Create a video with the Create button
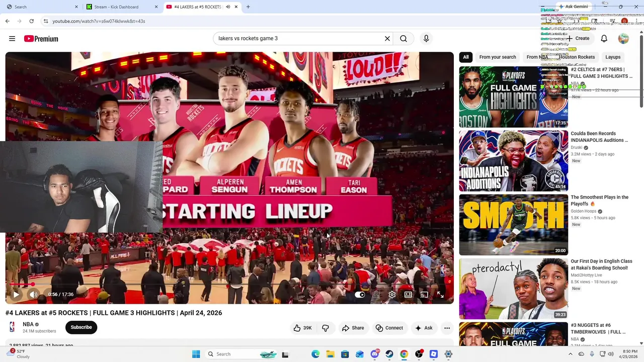This screenshot has height=362, width=644. [x=578, y=38]
